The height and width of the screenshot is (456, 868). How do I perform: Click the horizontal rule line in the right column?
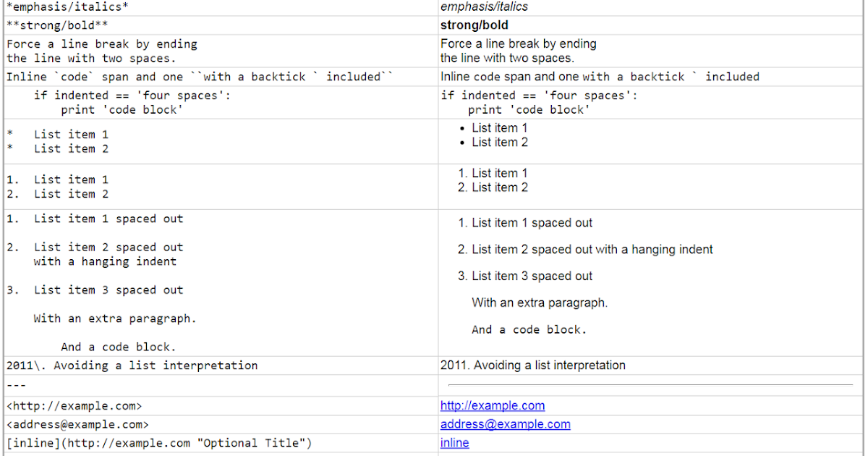tap(650, 385)
